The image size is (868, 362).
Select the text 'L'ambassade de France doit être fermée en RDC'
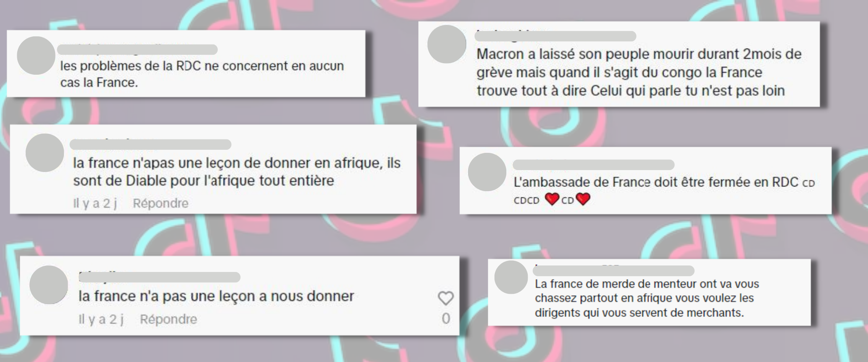point(656,182)
